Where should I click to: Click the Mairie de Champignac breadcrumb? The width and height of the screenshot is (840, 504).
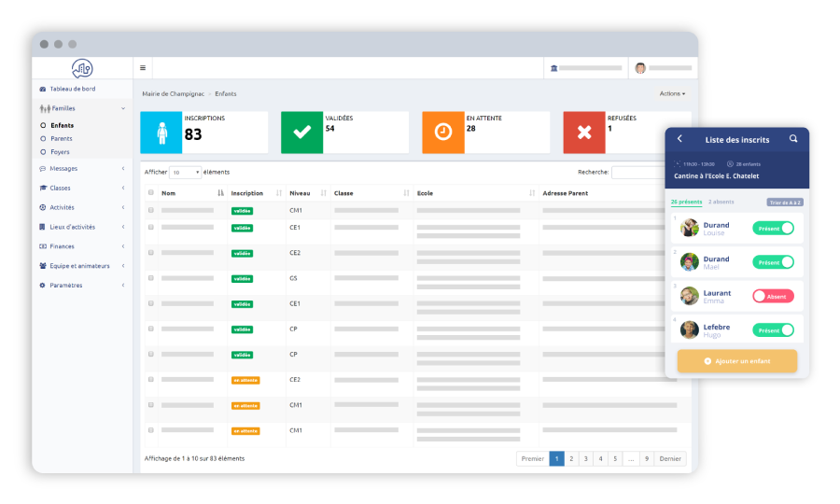[x=173, y=93]
